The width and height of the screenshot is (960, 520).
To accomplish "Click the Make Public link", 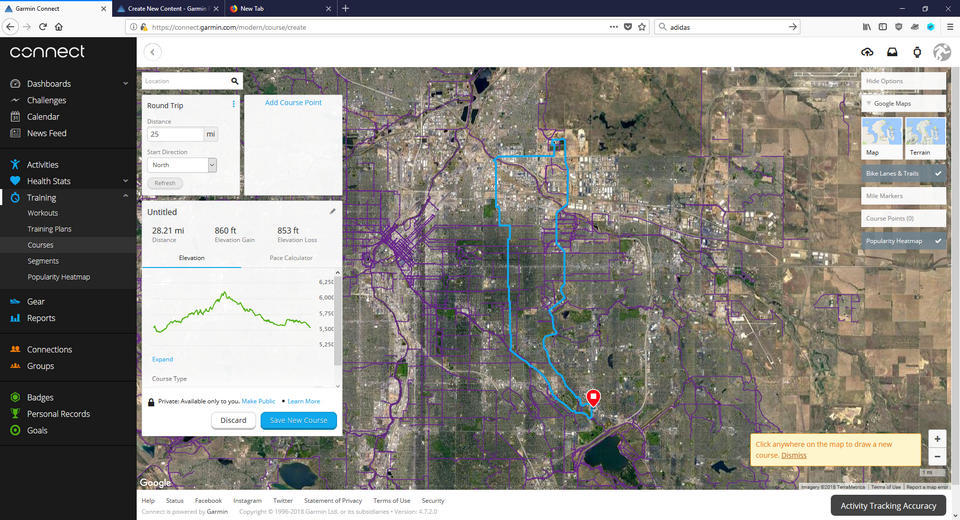I will point(260,401).
